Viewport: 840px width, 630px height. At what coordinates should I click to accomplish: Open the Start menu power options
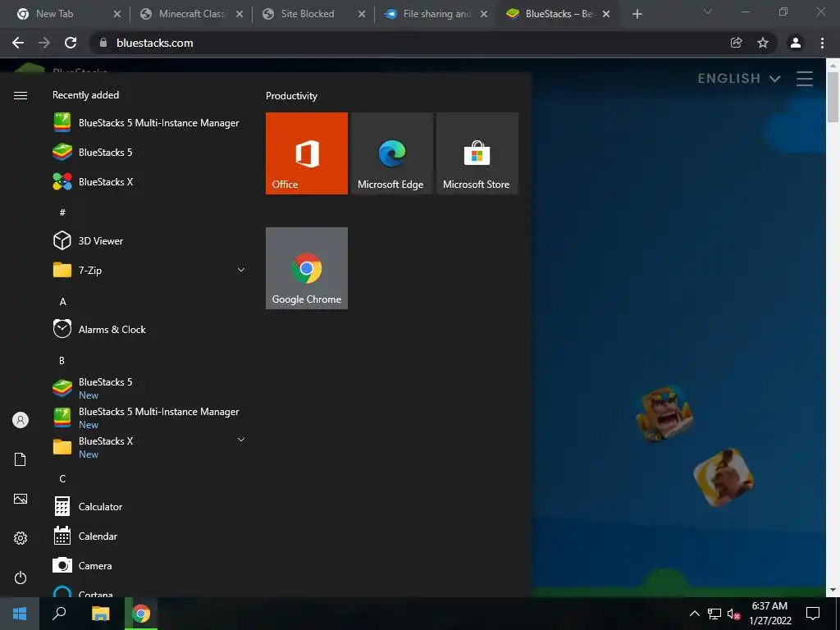pyautogui.click(x=21, y=577)
